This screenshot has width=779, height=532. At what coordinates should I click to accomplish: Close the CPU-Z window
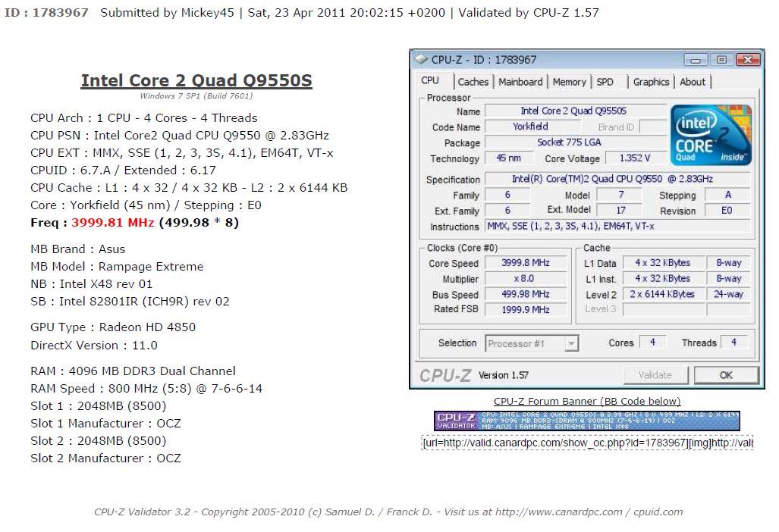pyautogui.click(x=748, y=60)
